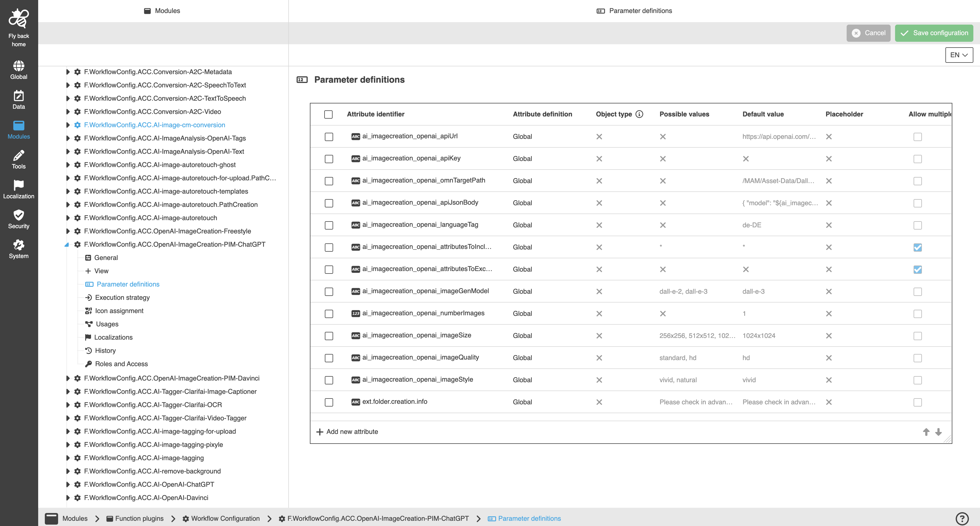
Task: Open the EN language dropdown
Action: (x=959, y=55)
